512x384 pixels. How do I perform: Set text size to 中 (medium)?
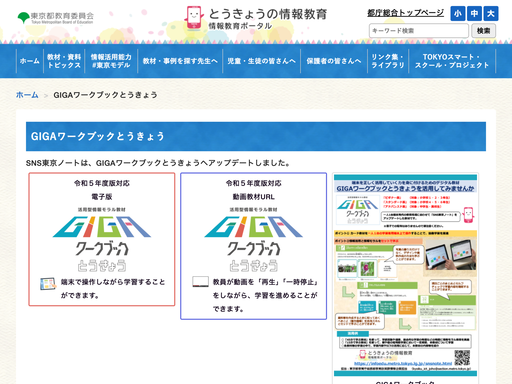pyautogui.click(x=474, y=14)
